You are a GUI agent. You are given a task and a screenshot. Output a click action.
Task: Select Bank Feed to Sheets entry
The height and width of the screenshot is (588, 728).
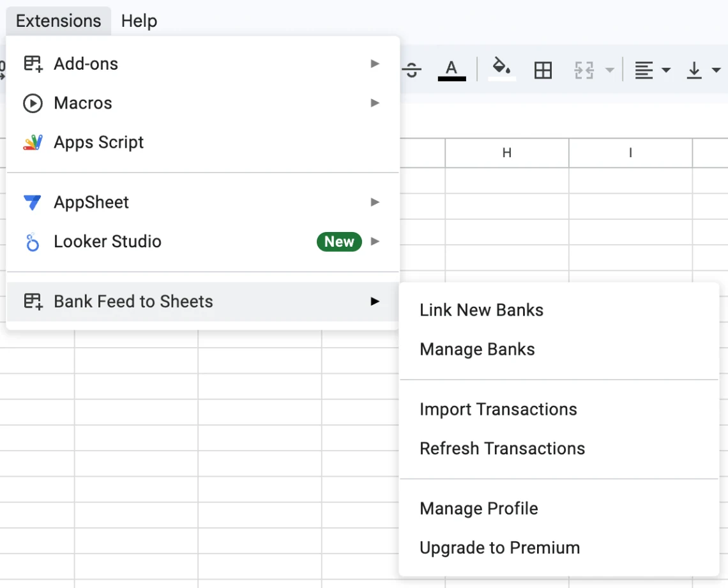203,301
